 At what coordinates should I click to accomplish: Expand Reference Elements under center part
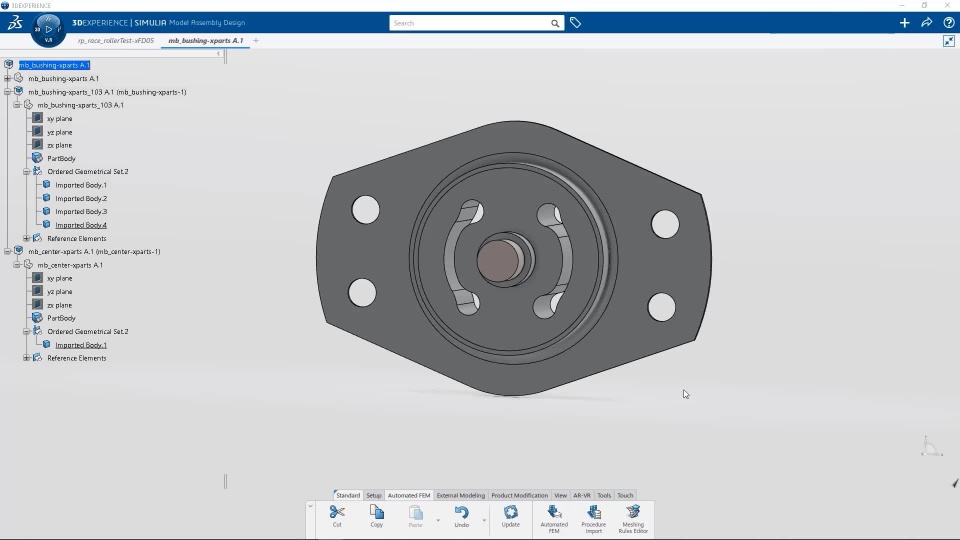click(x=26, y=358)
